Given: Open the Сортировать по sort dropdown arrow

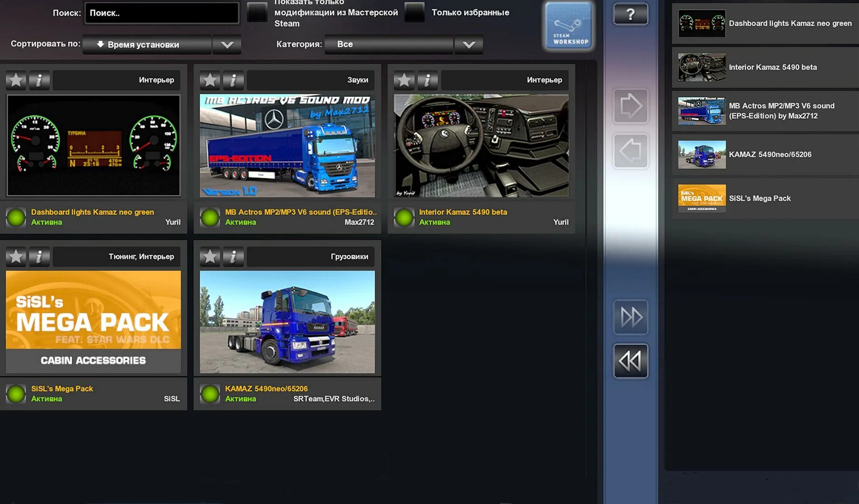Looking at the screenshot, I should 227,45.
